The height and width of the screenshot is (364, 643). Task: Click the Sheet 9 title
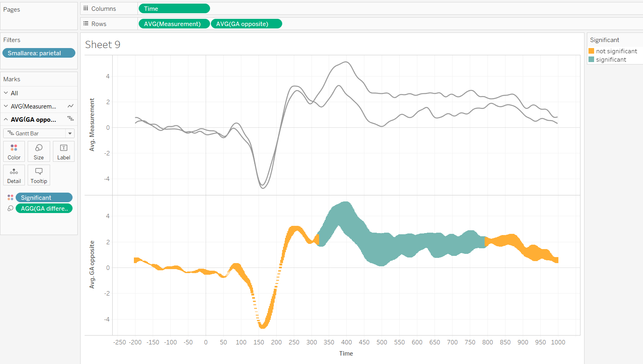tap(103, 44)
